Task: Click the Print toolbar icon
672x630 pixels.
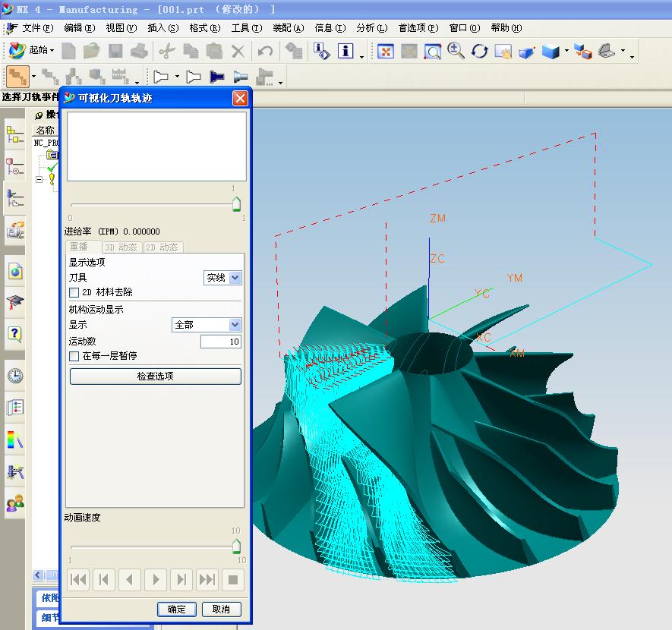Action: pos(139,51)
